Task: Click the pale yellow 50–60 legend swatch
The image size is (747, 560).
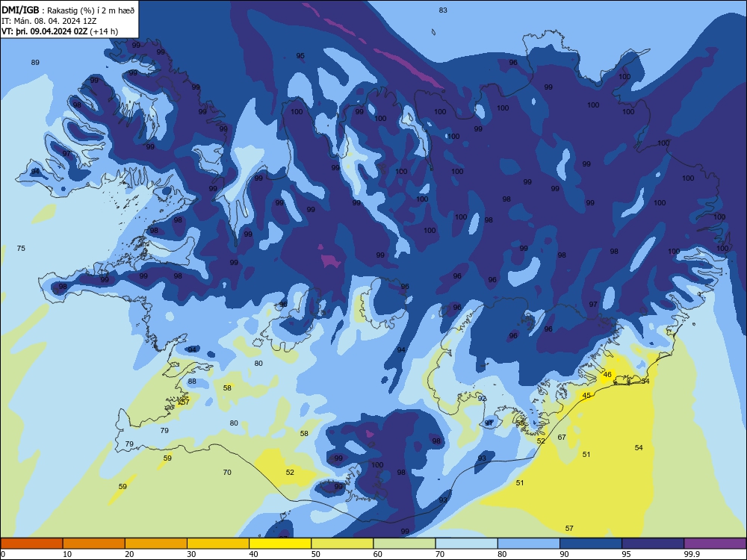Action: tap(342, 544)
